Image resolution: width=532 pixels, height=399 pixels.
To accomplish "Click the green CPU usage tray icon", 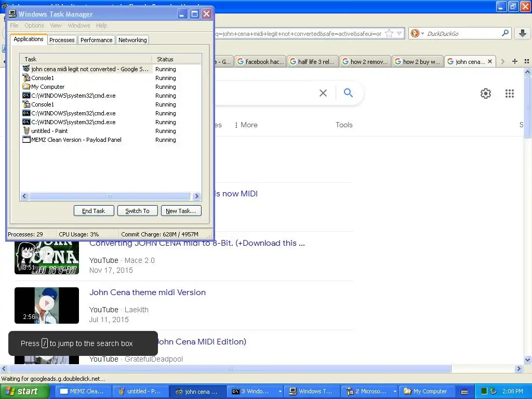I will (x=484, y=391).
